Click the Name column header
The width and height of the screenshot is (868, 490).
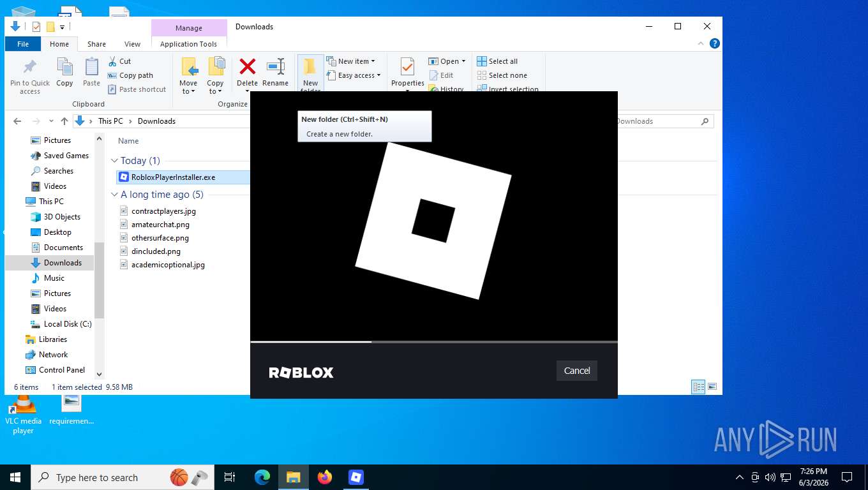click(128, 141)
